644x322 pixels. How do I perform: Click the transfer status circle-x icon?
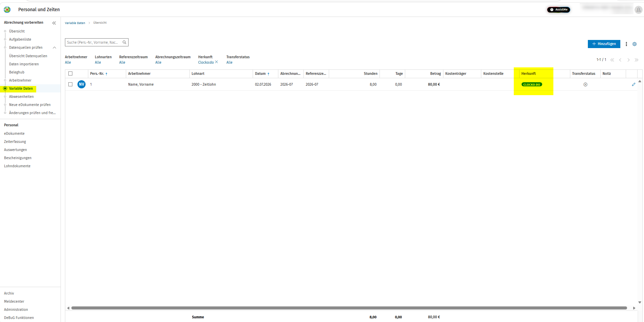(x=585, y=84)
